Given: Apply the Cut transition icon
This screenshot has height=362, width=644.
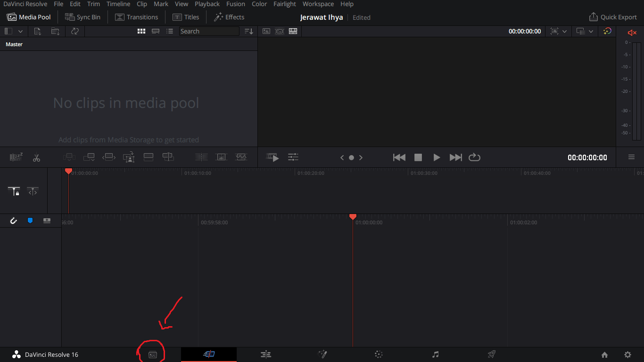Looking at the screenshot, I should tap(201, 157).
